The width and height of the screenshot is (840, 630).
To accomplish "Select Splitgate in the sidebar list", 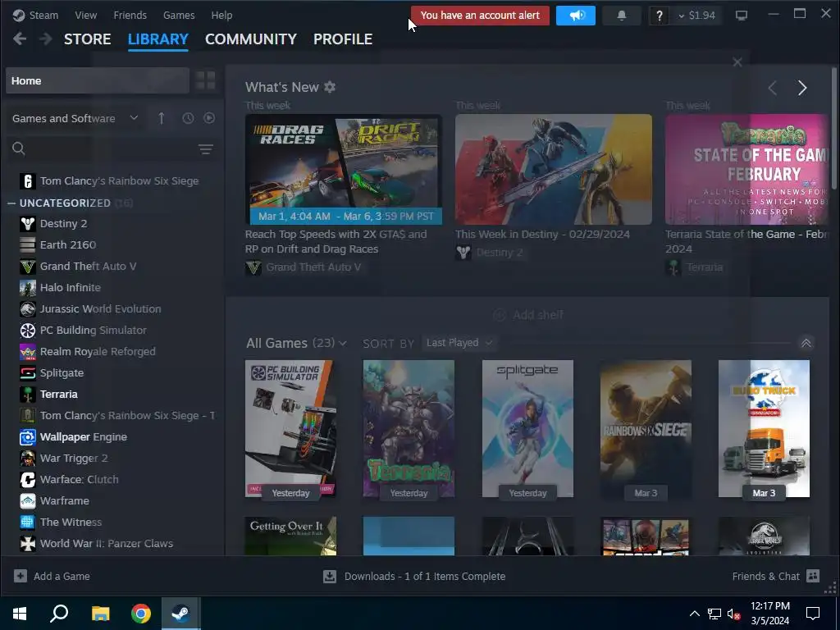I will point(62,373).
